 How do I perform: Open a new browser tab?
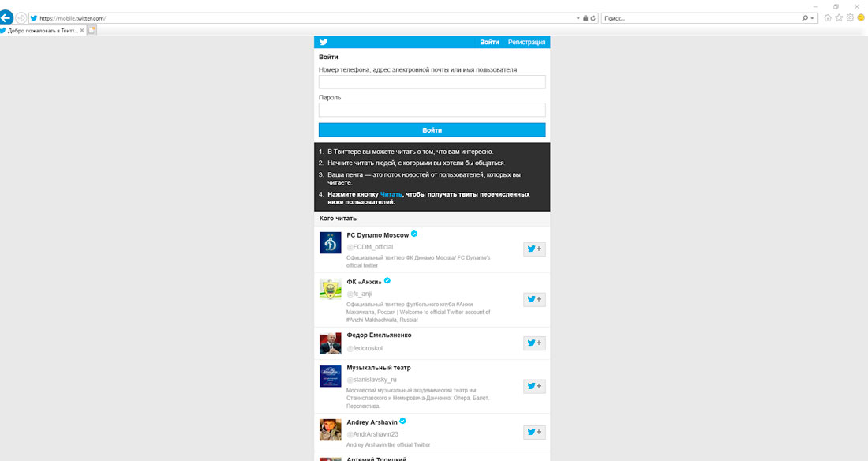pos(91,29)
